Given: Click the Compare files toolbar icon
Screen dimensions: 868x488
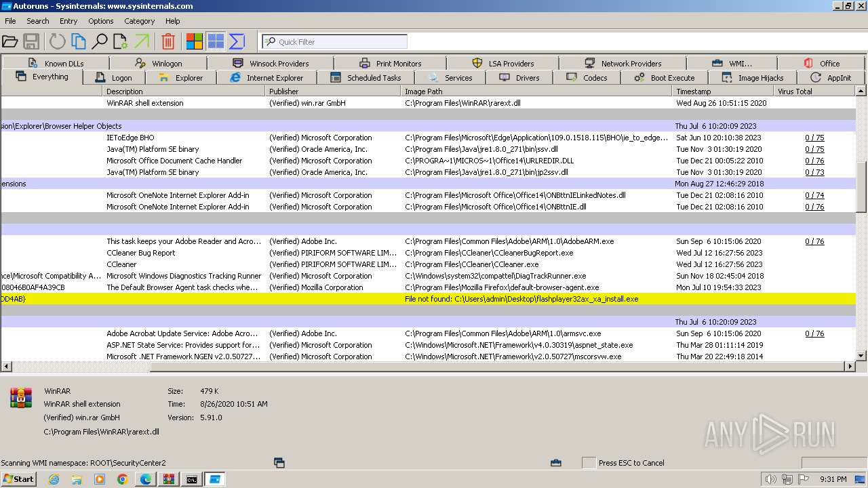Looking at the screenshot, I should (x=79, y=41).
